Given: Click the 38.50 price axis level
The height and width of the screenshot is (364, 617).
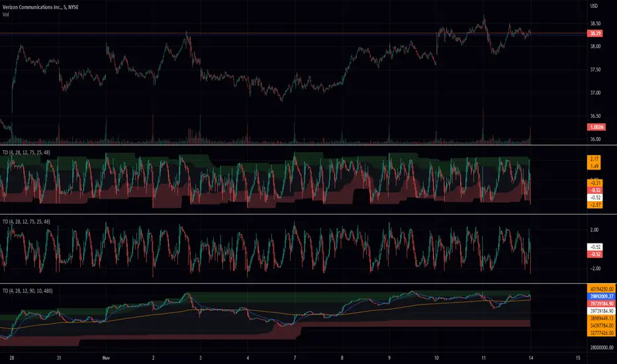Looking at the screenshot, I should 595,24.
